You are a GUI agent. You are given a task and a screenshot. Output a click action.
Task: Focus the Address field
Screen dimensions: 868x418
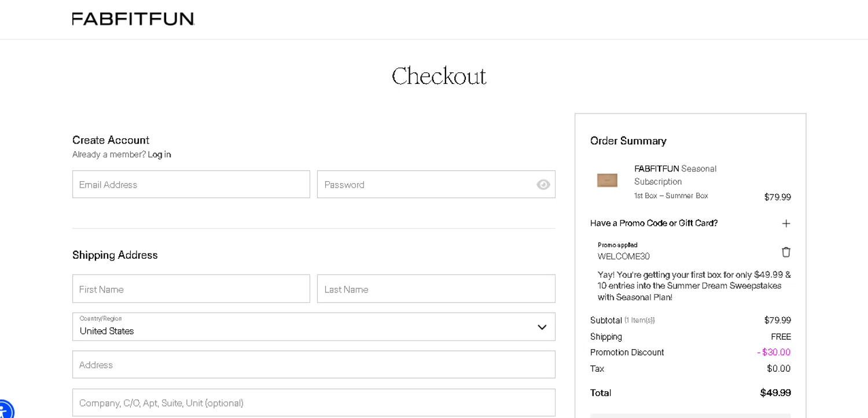point(314,365)
